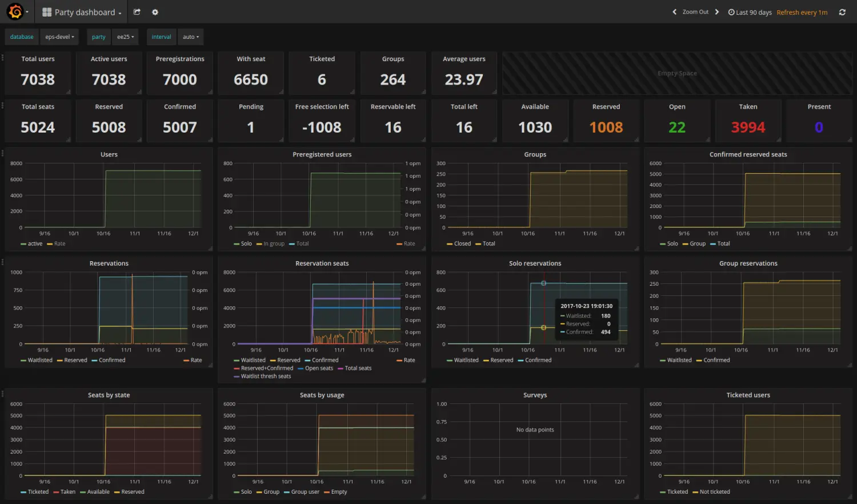Image resolution: width=857 pixels, height=504 pixels.
Task: Click the With seat value 6650
Action: click(251, 79)
